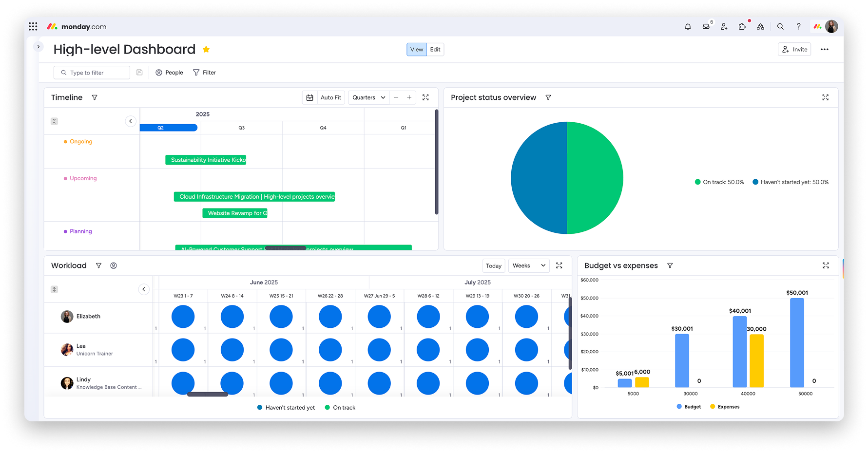Toggle the Budget series legend

[x=689, y=407]
